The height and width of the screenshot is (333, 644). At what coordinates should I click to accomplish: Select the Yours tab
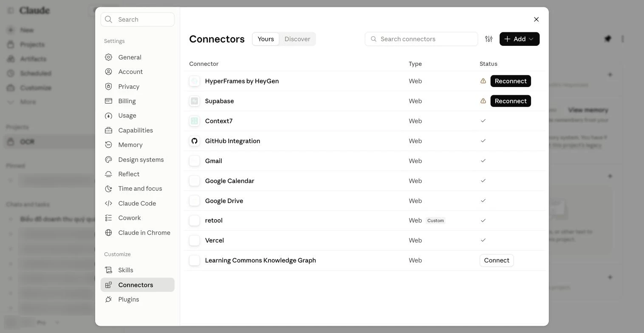click(266, 39)
